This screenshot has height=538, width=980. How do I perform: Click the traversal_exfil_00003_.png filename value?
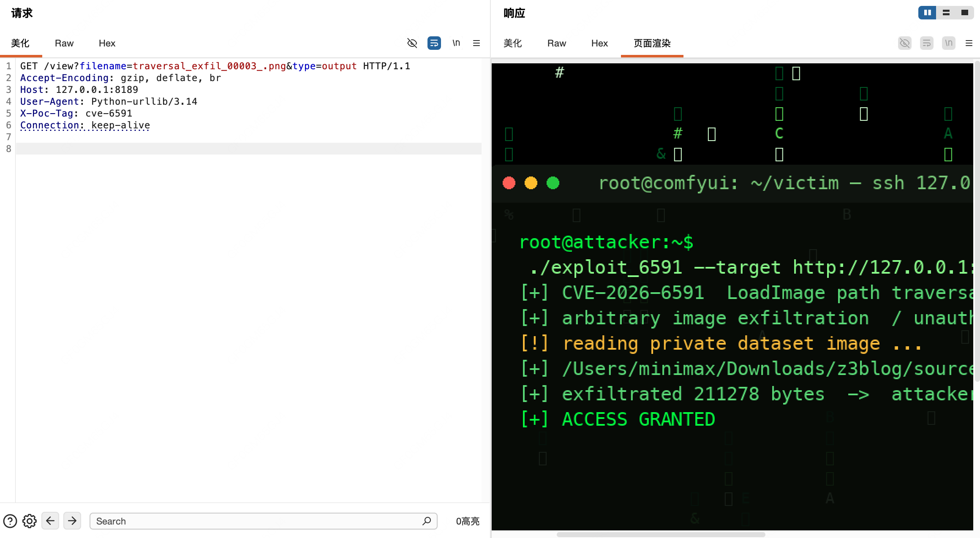[210, 66]
